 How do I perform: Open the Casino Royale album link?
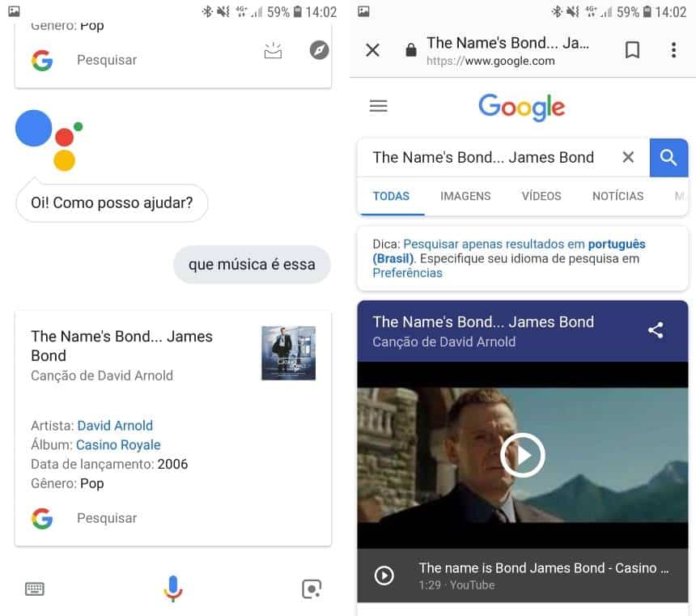click(x=118, y=444)
